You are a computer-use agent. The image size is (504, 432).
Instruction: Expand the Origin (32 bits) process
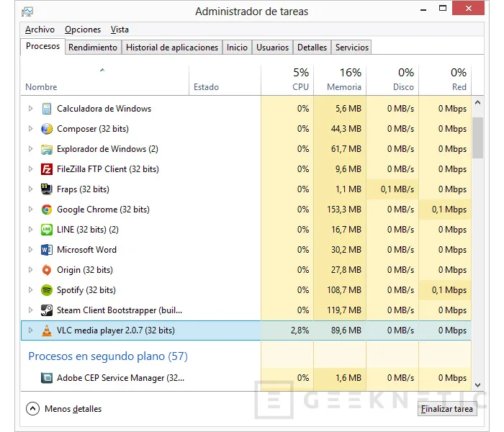(x=30, y=270)
